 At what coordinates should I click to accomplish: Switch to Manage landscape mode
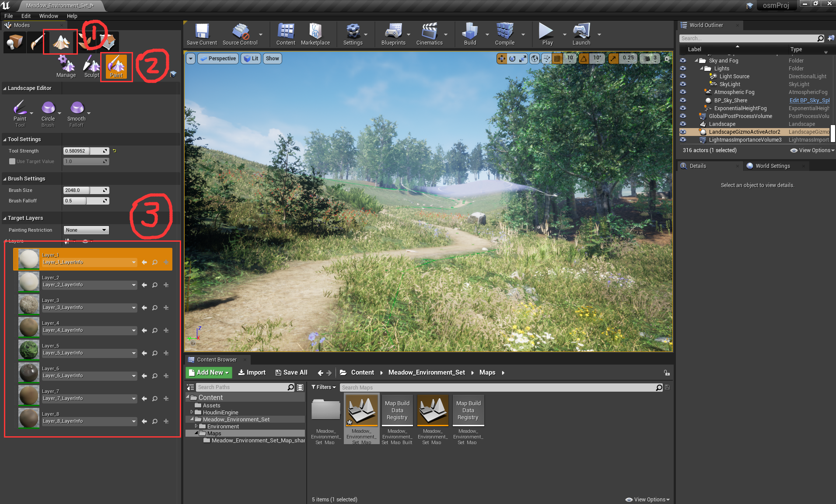[66, 66]
